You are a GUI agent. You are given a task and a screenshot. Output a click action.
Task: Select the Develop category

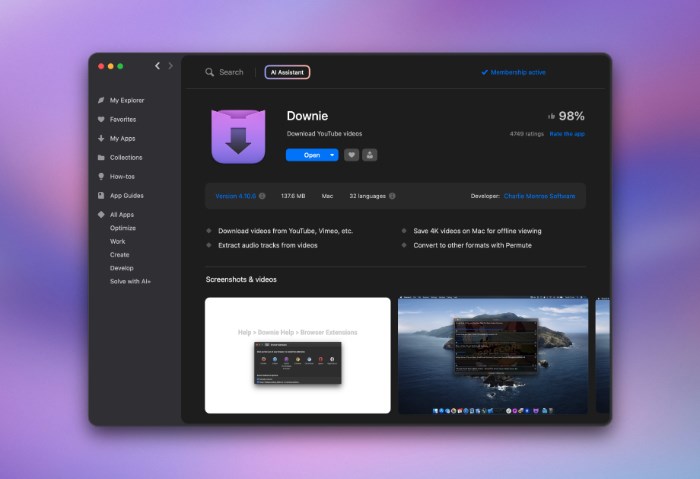[121, 268]
